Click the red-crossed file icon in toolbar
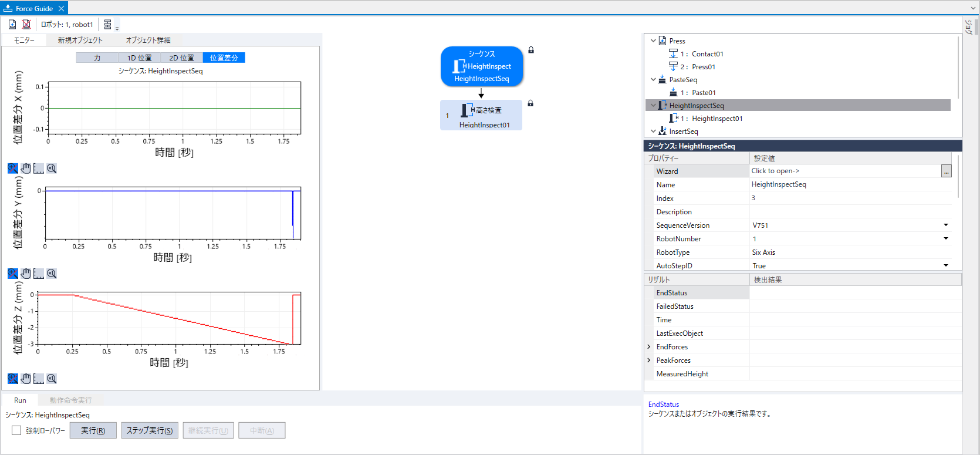This screenshot has height=455, width=980. click(x=26, y=24)
